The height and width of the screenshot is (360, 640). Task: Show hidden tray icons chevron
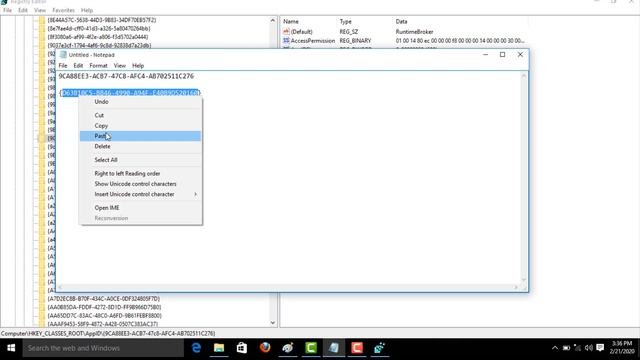tap(555, 348)
